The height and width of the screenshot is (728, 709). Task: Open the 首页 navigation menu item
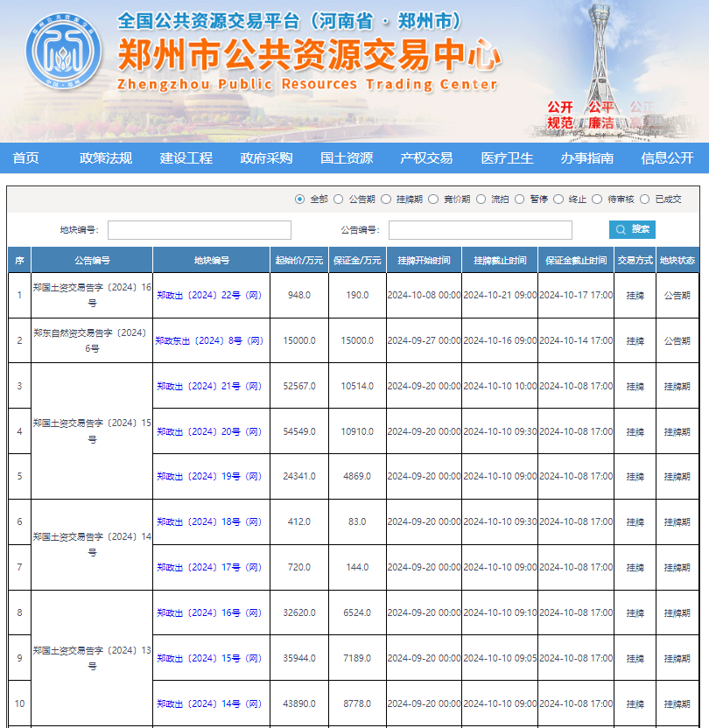(x=26, y=158)
